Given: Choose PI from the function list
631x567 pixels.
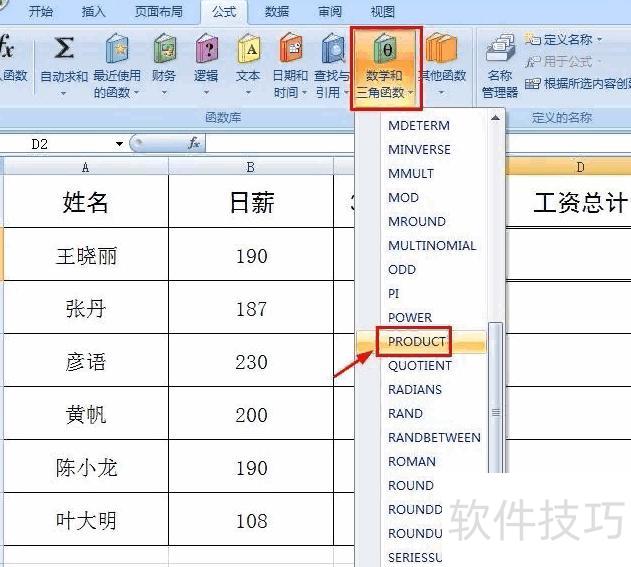Looking at the screenshot, I should (x=394, y=294).
